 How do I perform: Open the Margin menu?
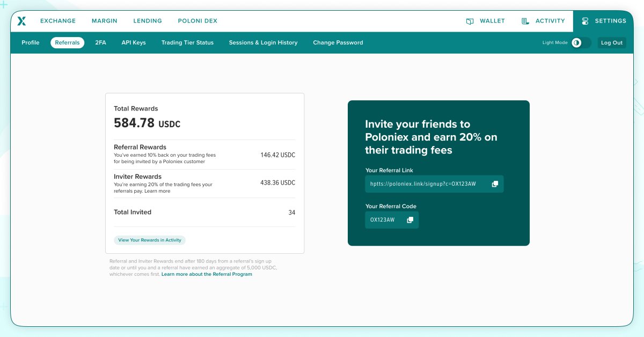[x=105, y=21]
